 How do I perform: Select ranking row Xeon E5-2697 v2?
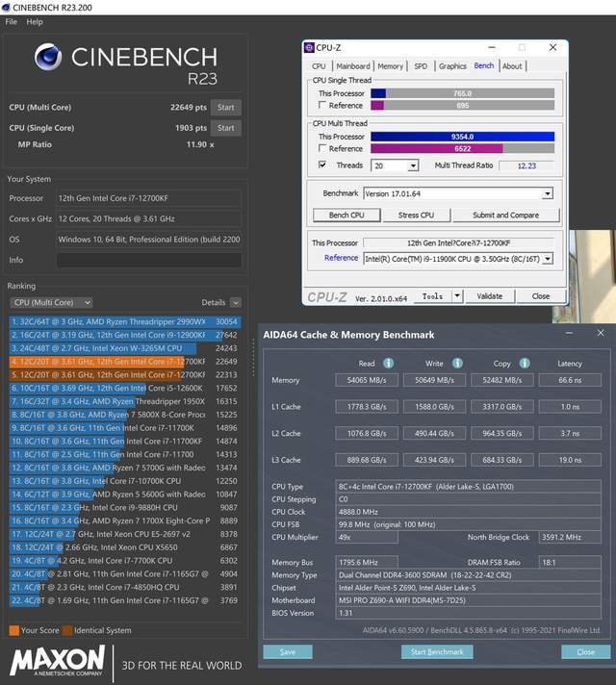click(x=125, y=534)
